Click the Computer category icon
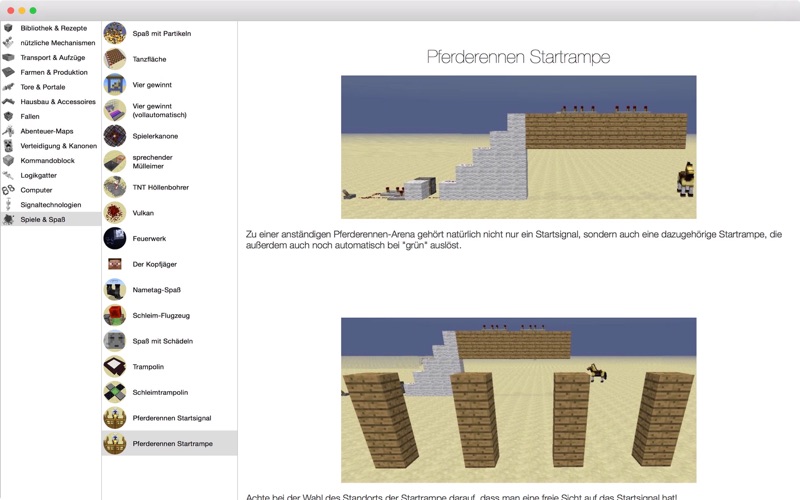 pyautogui.click(x=8, y=190)
